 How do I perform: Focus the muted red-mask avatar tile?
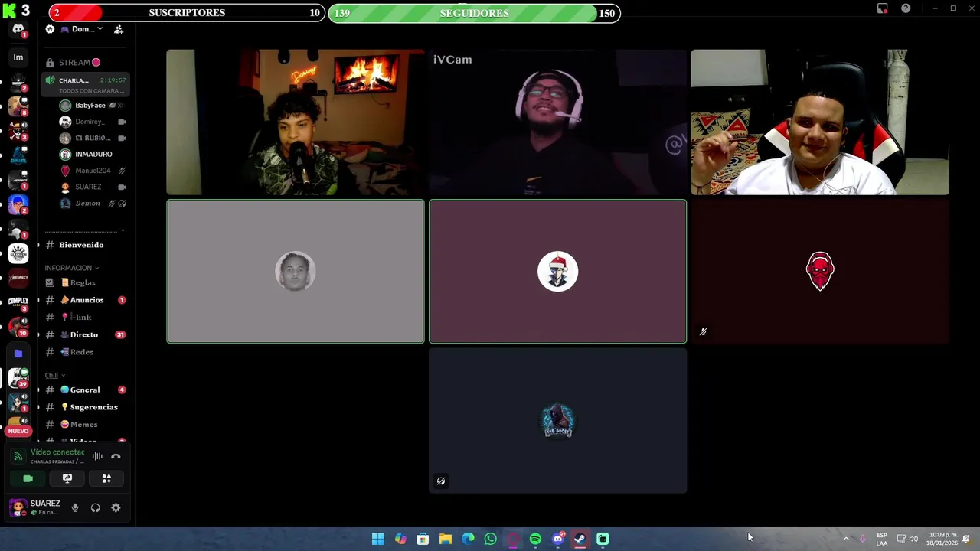820,272
